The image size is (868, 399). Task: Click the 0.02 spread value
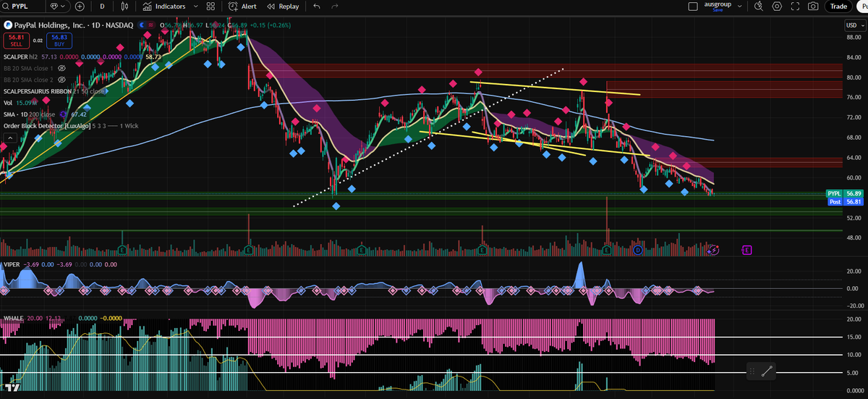37,41
